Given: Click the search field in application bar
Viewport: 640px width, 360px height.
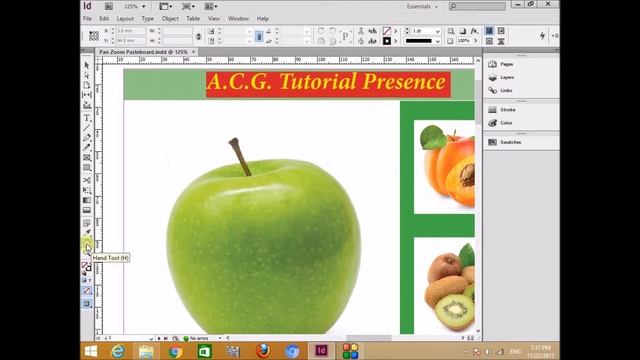Looking at the screenshot, I should [477, 7].
